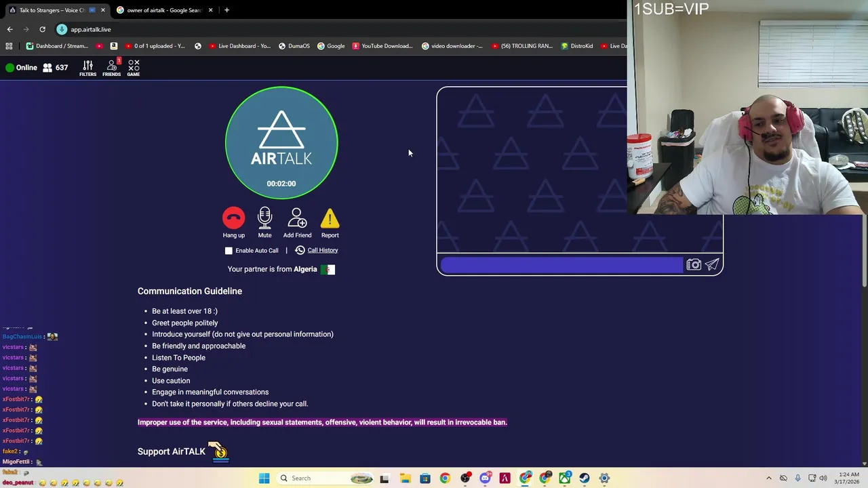The height and width of the screenshot is (488, 868).
Task: Open Dashboard / Stream bookmark
Action: pyautogui.click(x=57, y=46)
